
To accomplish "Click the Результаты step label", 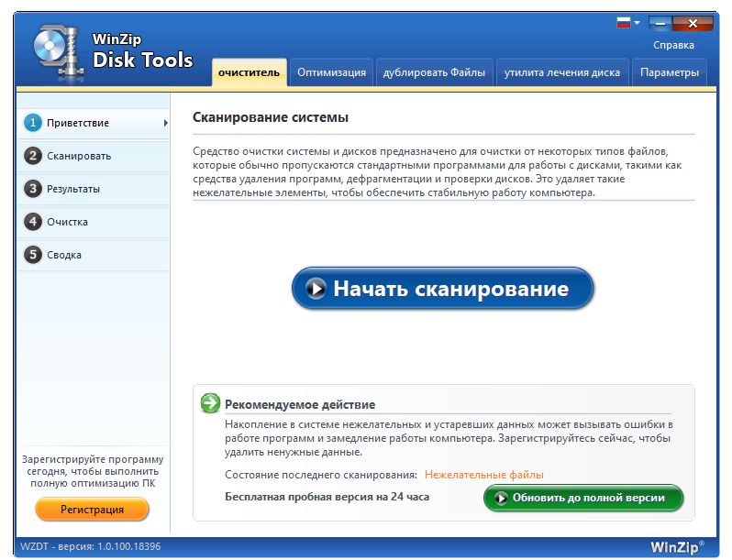I will pyautogui.click(x=73, y=190).
